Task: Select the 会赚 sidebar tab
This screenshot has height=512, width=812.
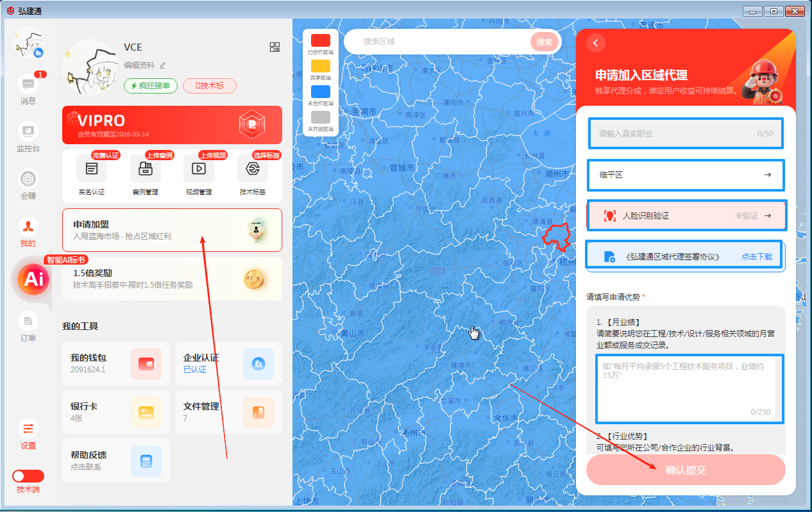Action: pos(28,179)
